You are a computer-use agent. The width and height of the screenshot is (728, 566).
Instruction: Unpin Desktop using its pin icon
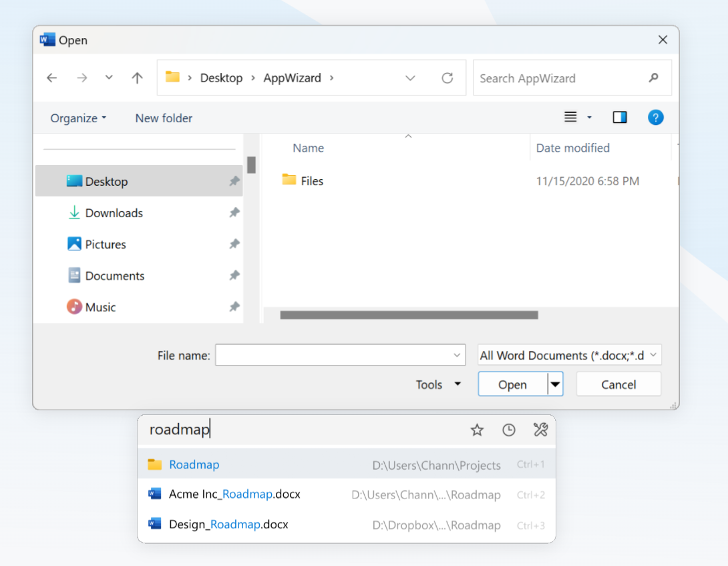tap(234, 182)
